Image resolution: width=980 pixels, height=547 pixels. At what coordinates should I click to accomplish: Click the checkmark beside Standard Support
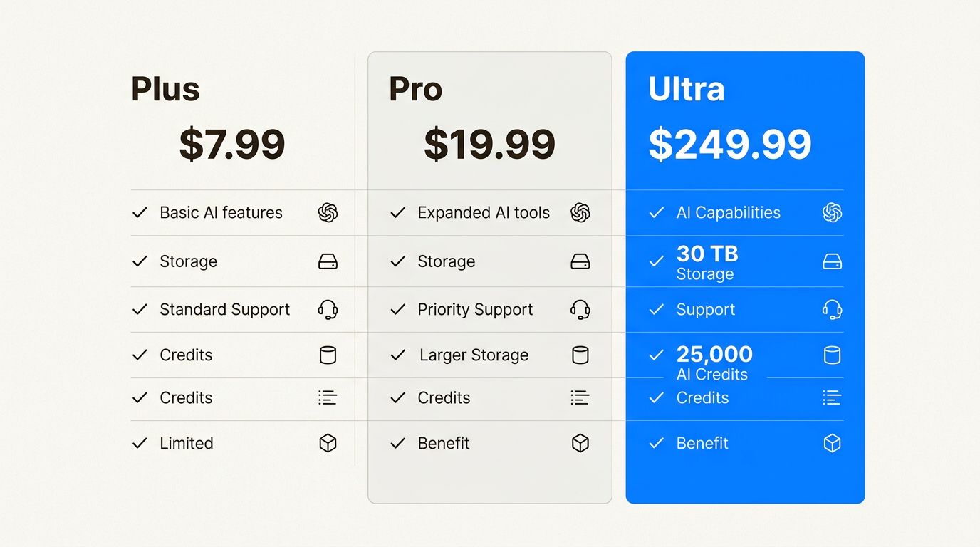point(140,309)
